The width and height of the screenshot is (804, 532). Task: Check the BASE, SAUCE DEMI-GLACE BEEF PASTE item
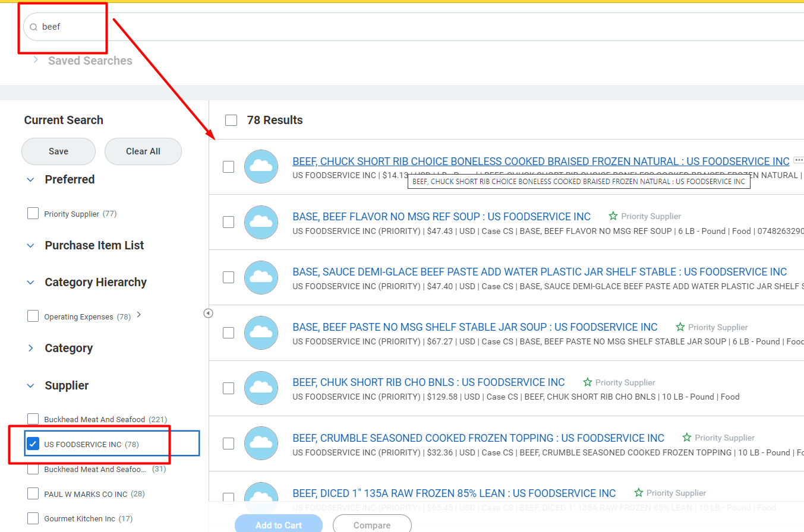229,277
